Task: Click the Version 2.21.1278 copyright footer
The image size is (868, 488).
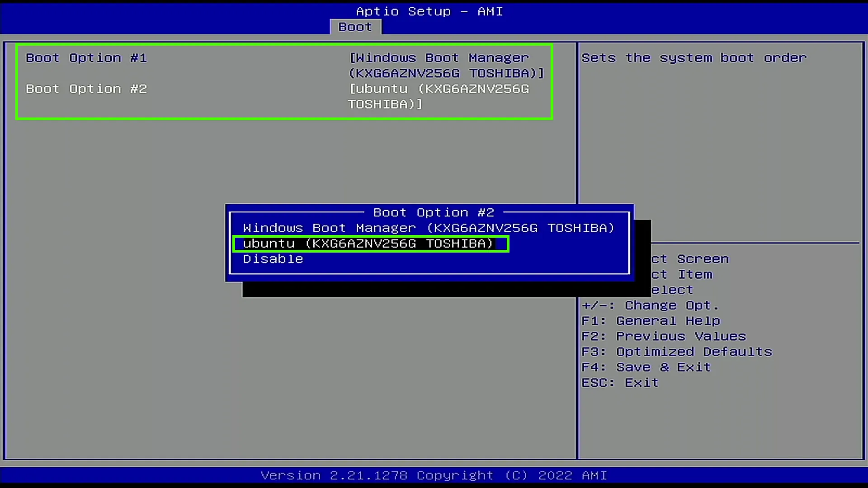Action: (434, 475)
